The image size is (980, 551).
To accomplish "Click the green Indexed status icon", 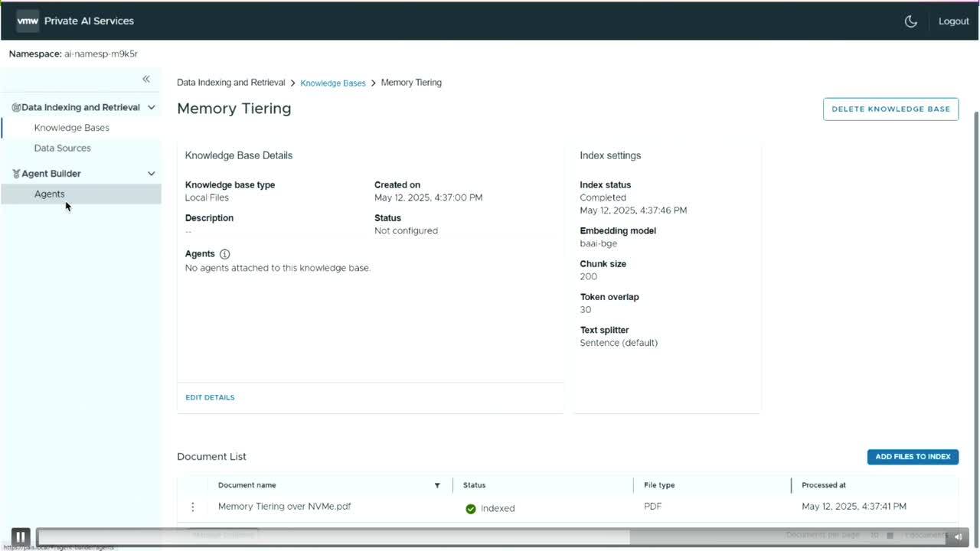I will [x=471, y=509].
